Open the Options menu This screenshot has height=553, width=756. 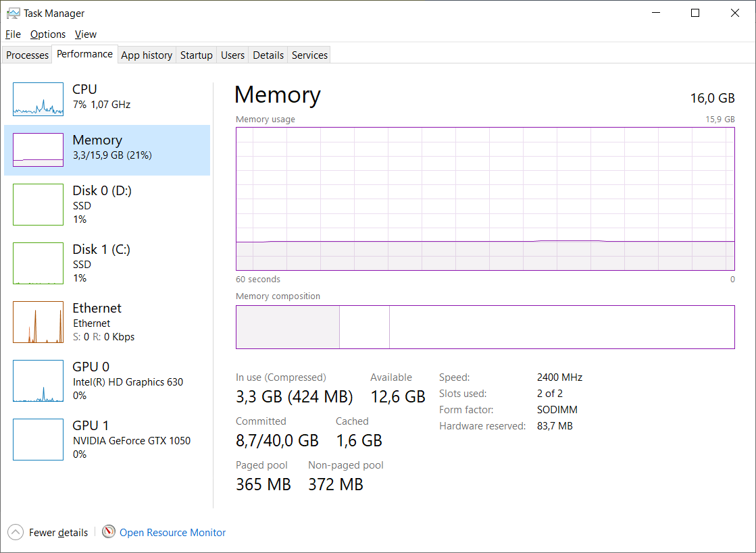tap(48, 34)
